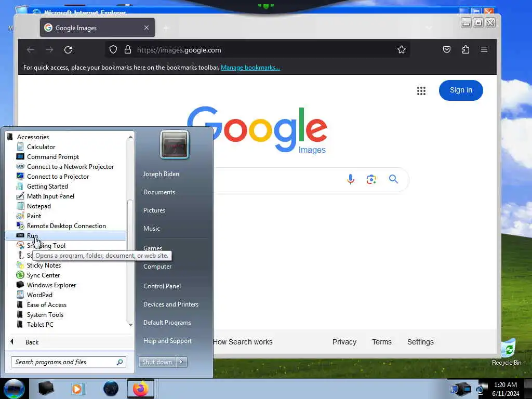Screen dimensions: 532x399
Task: Click the Search programs and files box
Action: pyautogui.click(x=68, y=362)
